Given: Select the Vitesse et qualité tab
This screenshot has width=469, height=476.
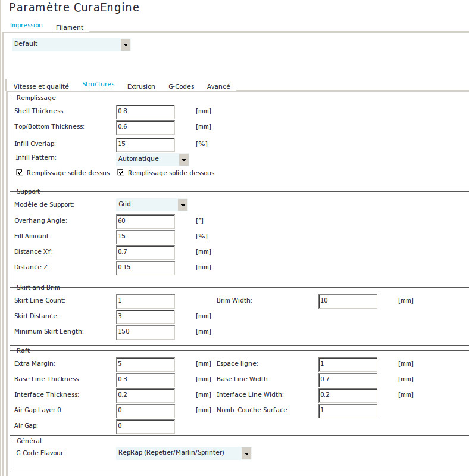Looking at the screenshot, I should (x=41, y=86).
